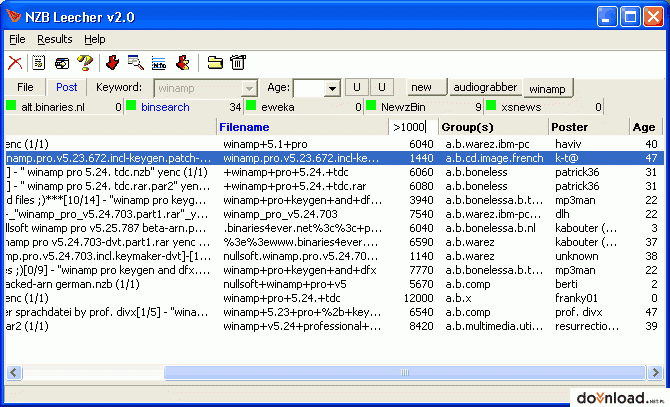This screenshot has height=407, width=670.
Task: Click the 'winamp' keyword button
Action: click(547, 88)
